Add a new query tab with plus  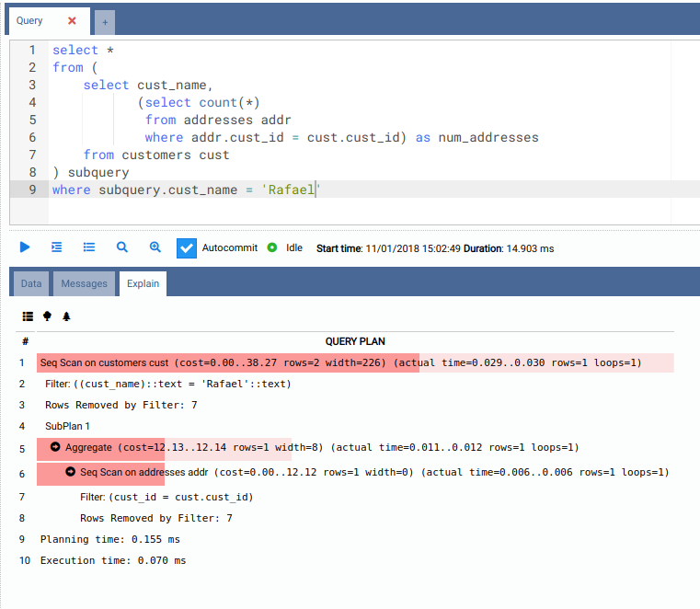pos(105,22)
